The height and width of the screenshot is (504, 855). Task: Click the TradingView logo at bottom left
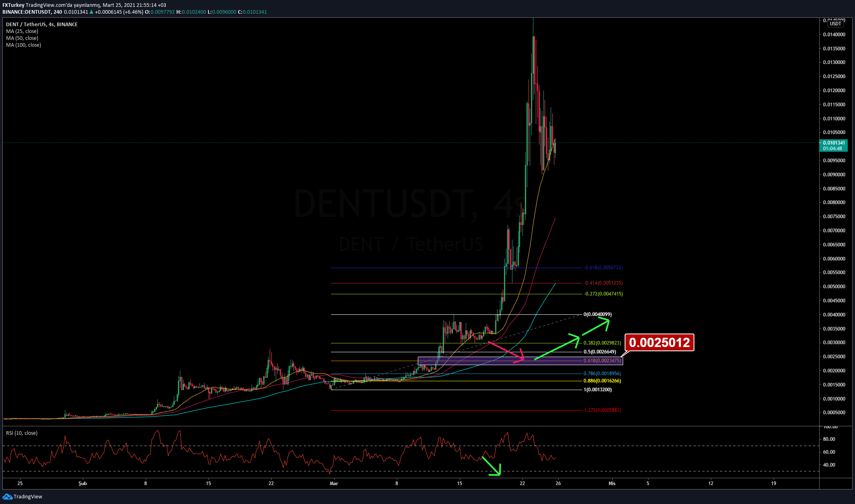click(22, 496)
